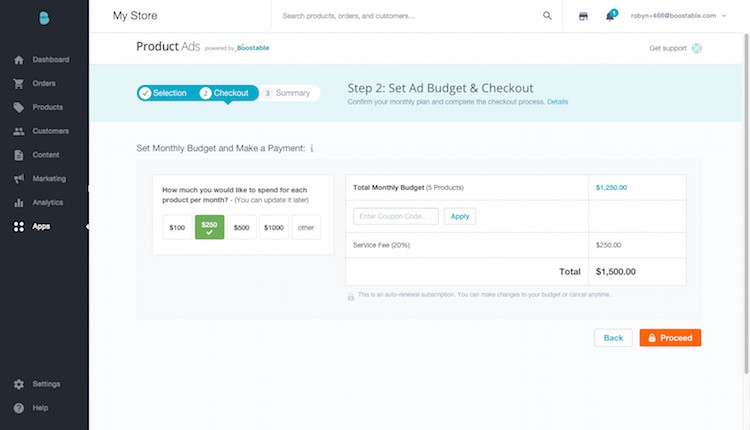Open Content menu label

46,155
